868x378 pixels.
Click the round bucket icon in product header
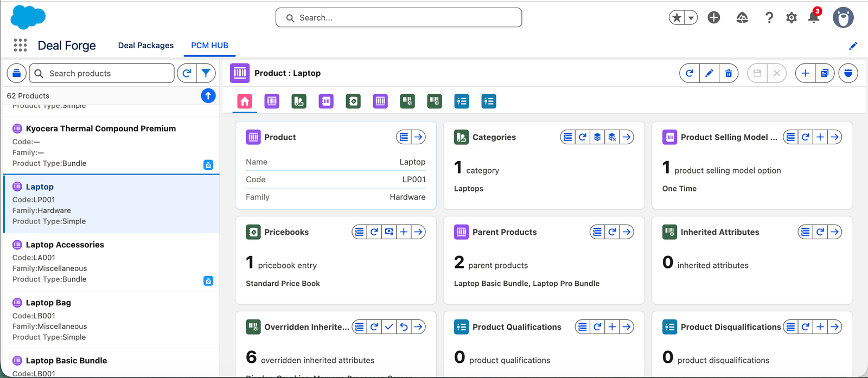tap(848, 73)
